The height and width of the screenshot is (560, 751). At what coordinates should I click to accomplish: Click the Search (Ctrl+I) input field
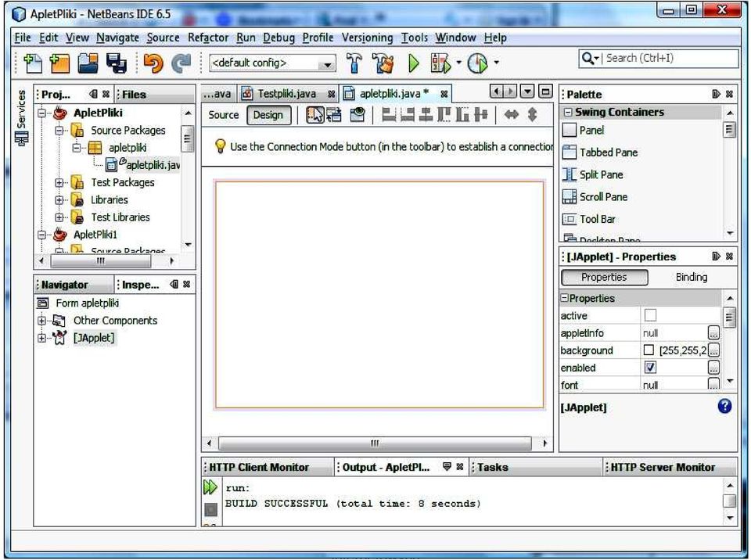pyautogui.click(x=659, y=58)
